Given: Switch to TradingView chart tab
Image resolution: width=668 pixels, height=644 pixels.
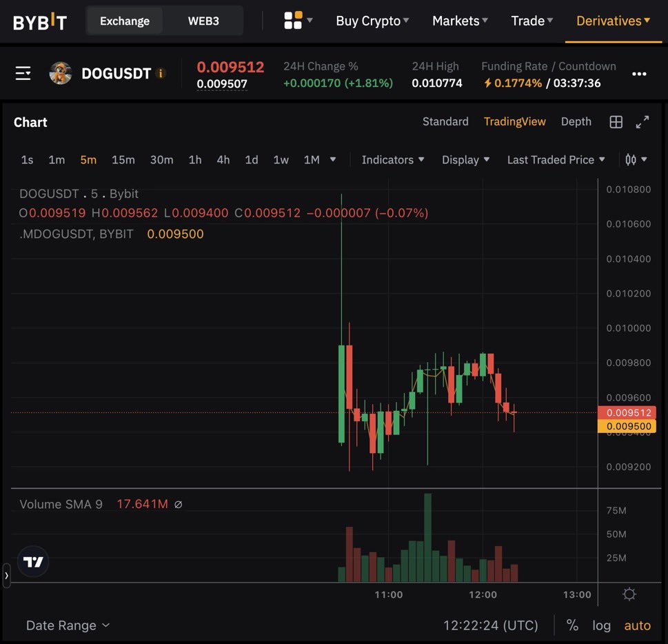Looking at the screenshot, I should tap(515, 121).
